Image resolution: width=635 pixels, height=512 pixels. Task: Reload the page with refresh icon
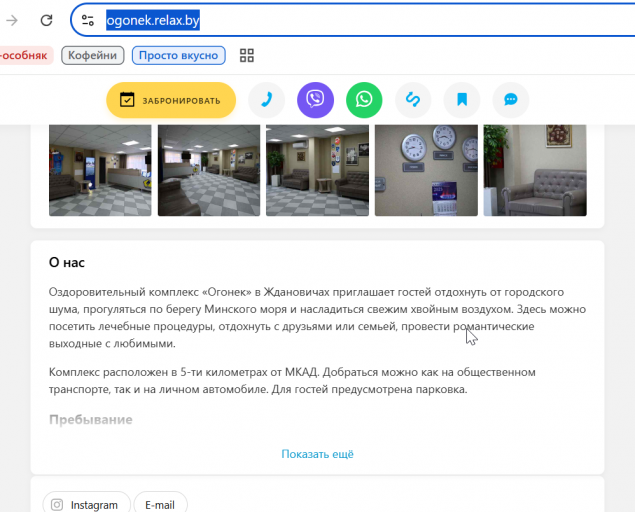click(x=46, y=20)
